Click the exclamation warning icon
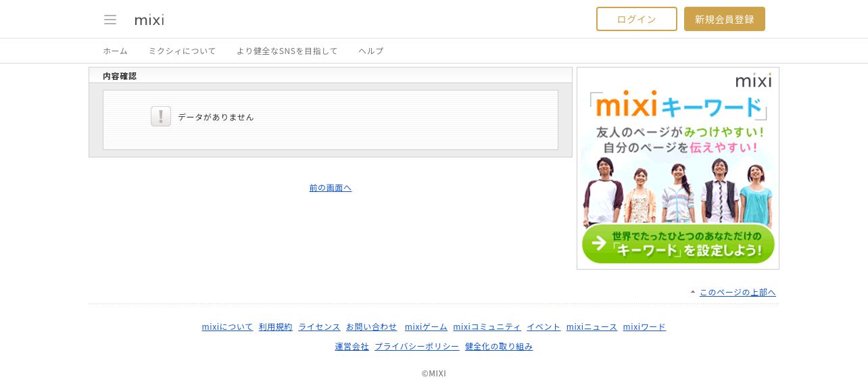This screenshot has width=868, height=392. pyautogui.click(x=161, y=116)
